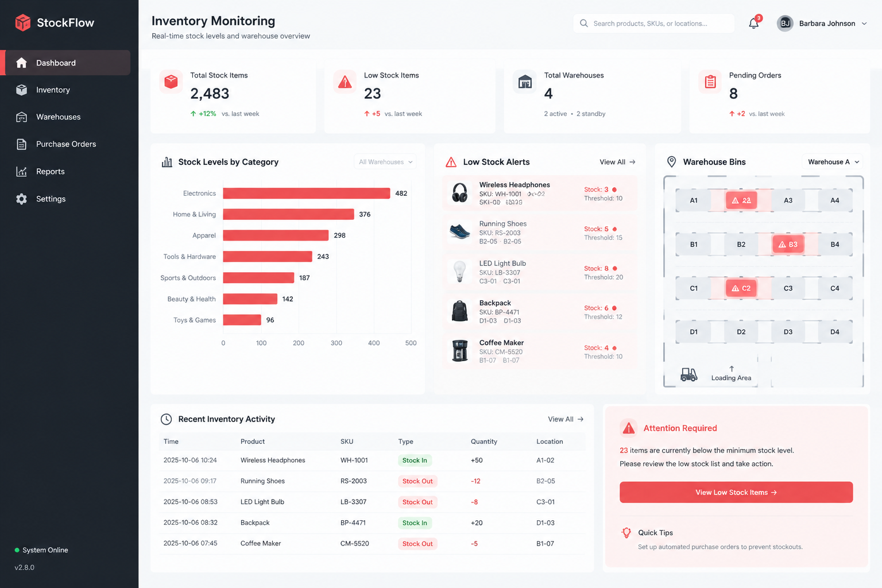Click the Quantity column header
This screenshot has height=588, width=882.
484,442
